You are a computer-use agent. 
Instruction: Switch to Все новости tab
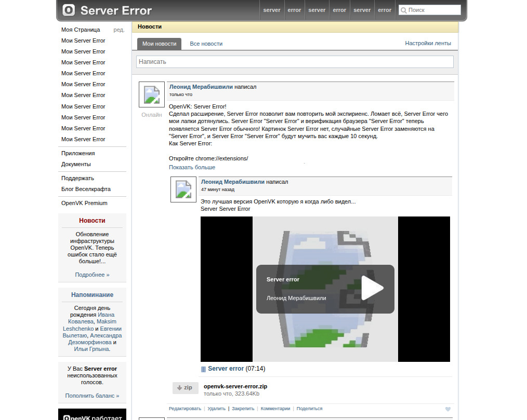[x=206, y=44]
